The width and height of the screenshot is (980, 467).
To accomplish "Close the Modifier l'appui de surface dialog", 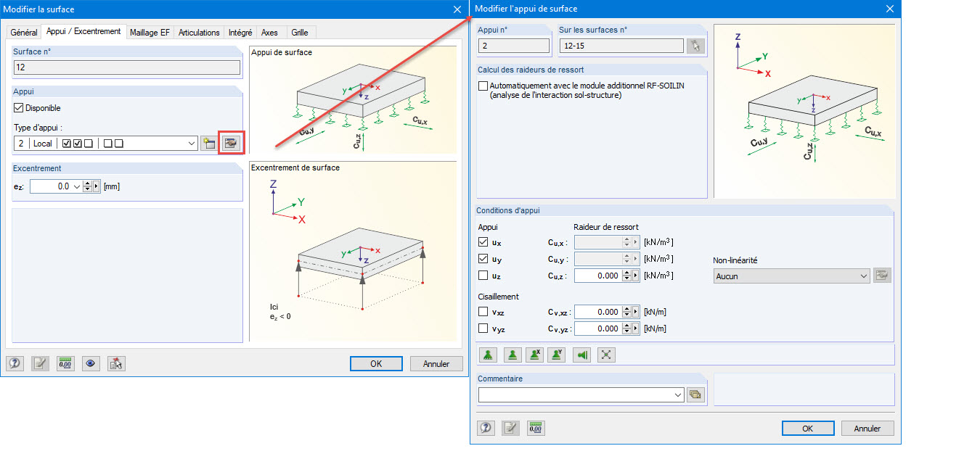I will (890, 9).
